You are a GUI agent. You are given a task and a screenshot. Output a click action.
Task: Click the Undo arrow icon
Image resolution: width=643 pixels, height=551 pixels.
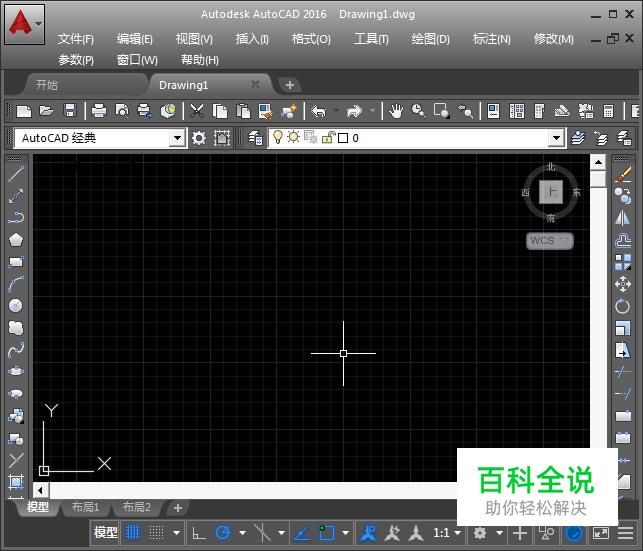coord(318,111)
